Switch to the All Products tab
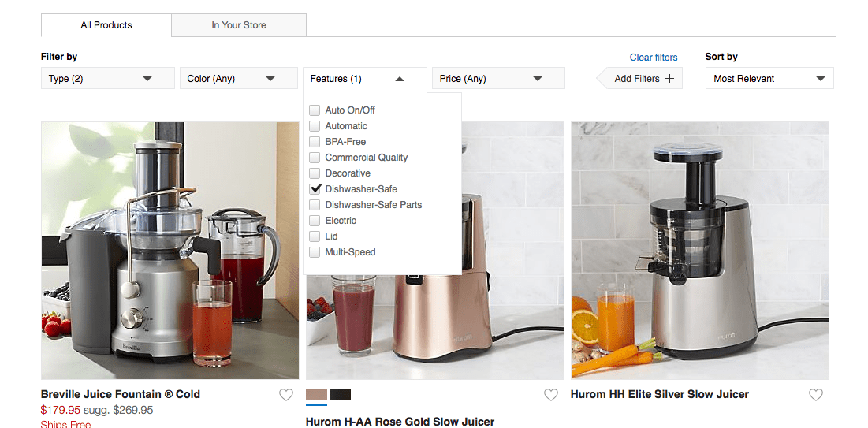 point(106,25)
